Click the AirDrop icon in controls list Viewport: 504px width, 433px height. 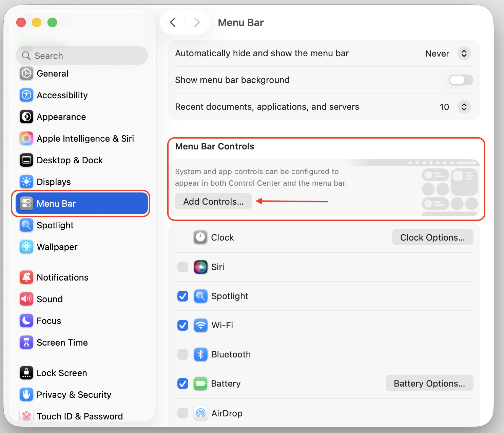[x=201, y=413]
